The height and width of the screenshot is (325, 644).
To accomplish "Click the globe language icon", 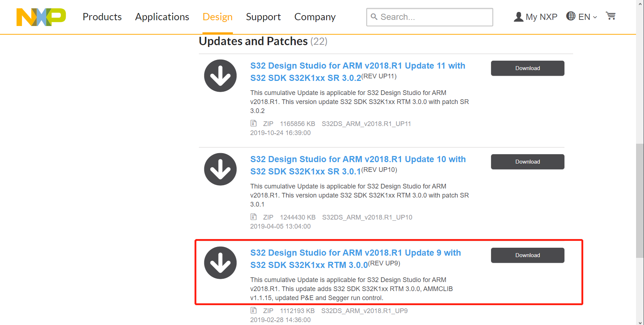I will click(571, 16).
